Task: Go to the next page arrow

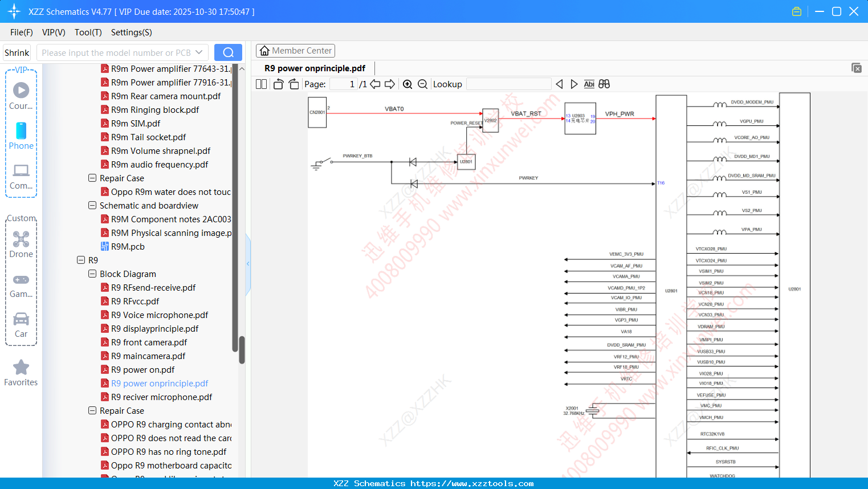Action: point(390,84)
